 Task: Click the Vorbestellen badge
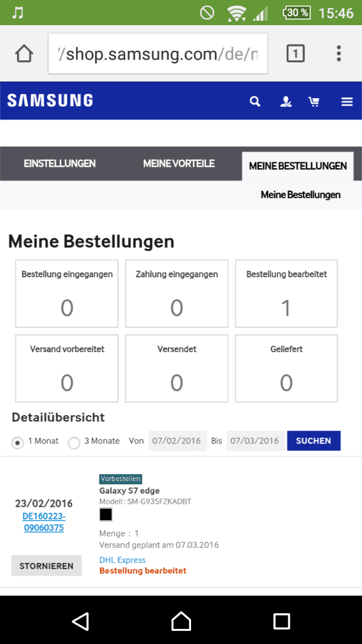pyautogui.click(x=121, y=479)
